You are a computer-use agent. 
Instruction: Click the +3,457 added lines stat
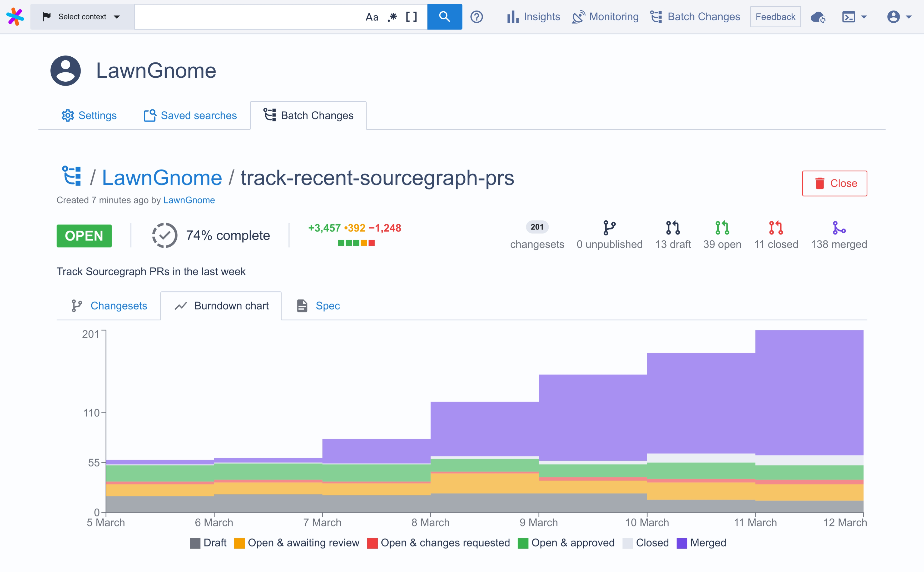(325, 228)
